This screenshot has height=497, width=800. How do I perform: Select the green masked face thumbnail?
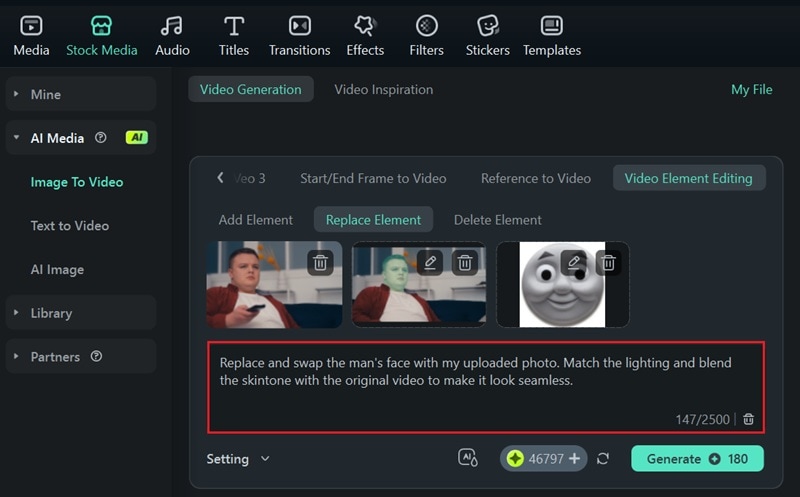tap(419, 284)
